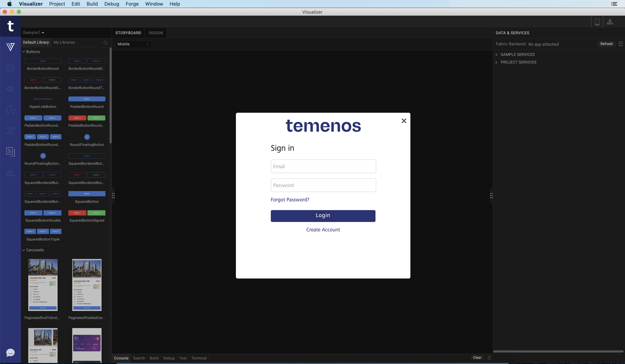
Task: Open the Build bottom tab
Action: 154,358
